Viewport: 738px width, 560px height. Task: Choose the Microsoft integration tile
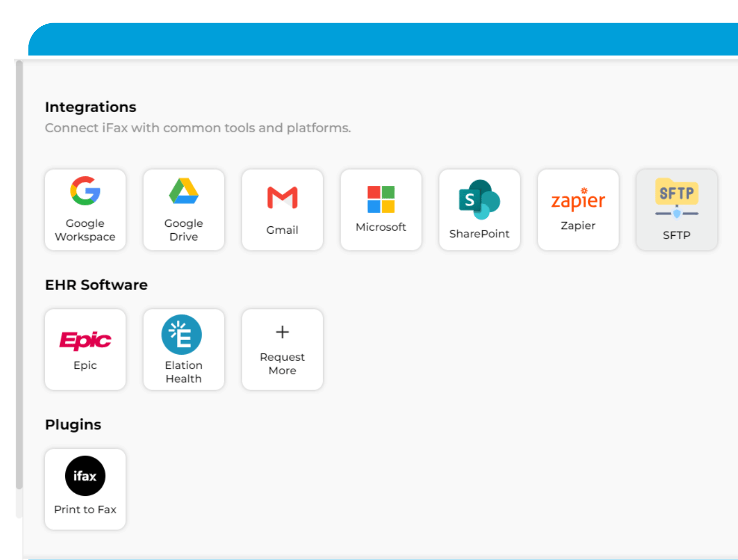[x=381, y=209]
